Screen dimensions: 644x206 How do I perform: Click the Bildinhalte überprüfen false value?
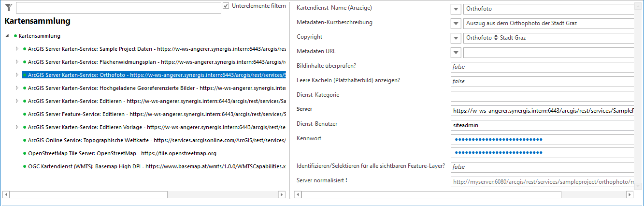pos(542,67)
